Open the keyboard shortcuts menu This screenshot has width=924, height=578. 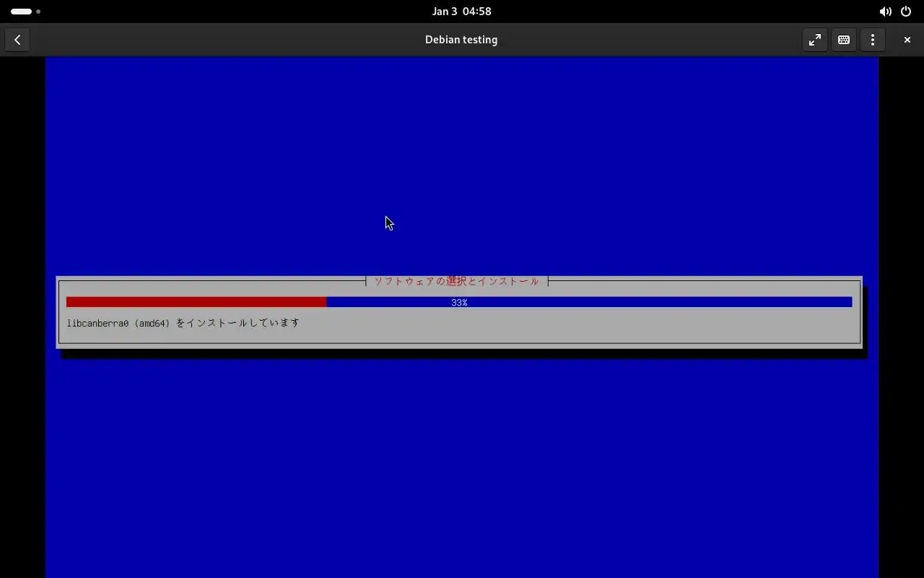844,40
